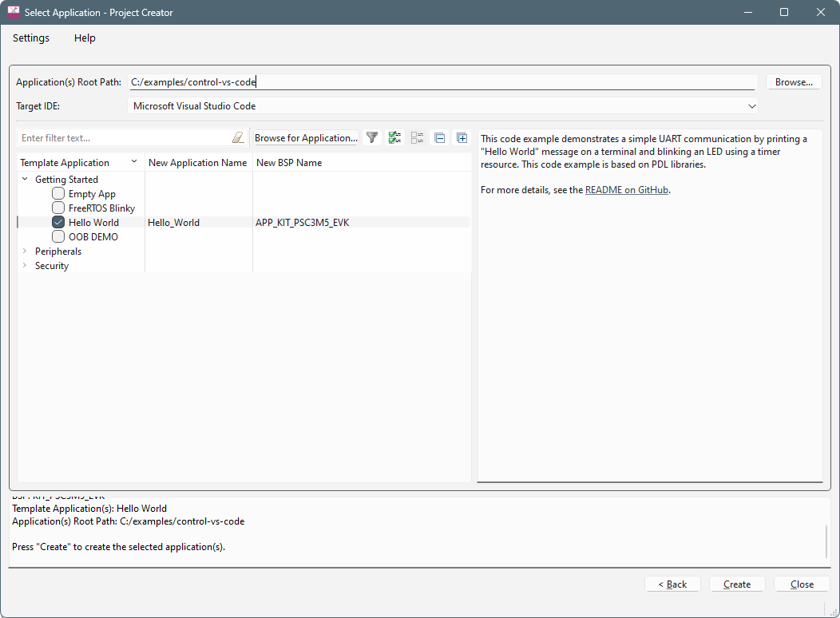The height and width of the screenshot is (618, 840).
Task: Open the README on GitHub link
Action: [x=627, y=190]
